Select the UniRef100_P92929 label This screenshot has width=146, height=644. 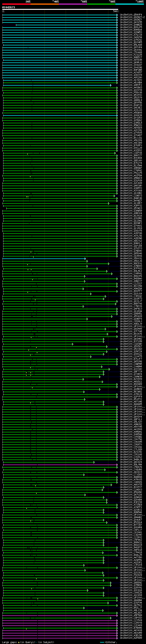(131, 575)
